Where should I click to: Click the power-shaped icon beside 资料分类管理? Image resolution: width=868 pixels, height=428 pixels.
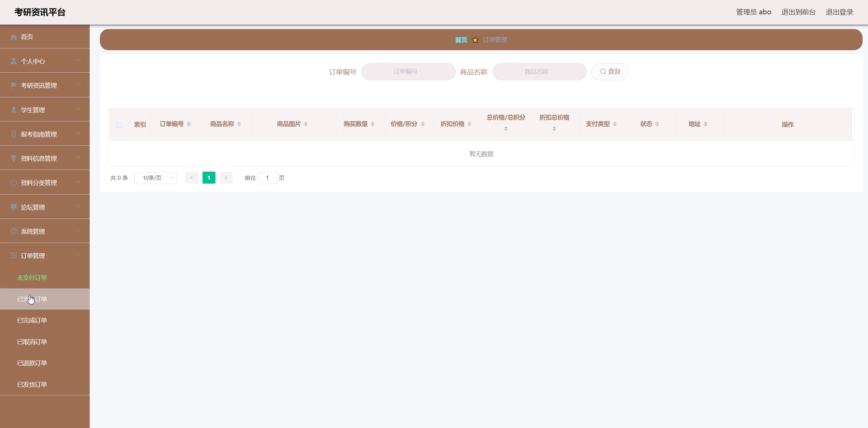coord(14,183)
